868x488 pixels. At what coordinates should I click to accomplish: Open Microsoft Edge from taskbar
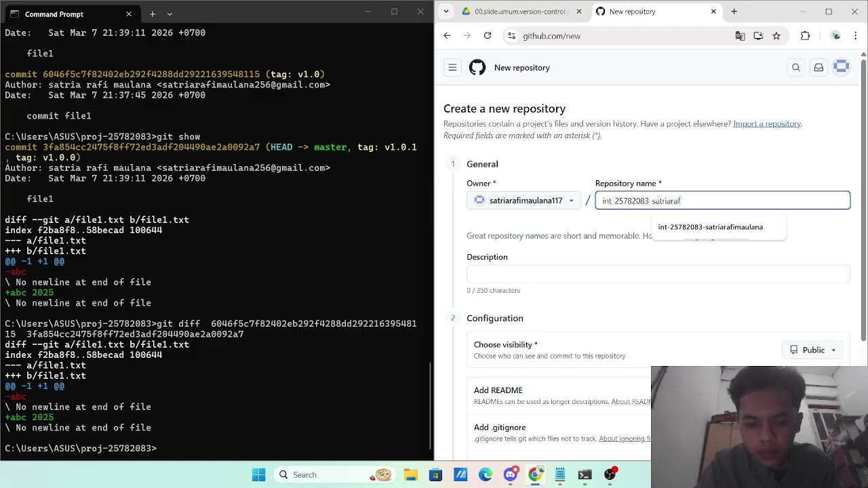(x=486, y=475)
